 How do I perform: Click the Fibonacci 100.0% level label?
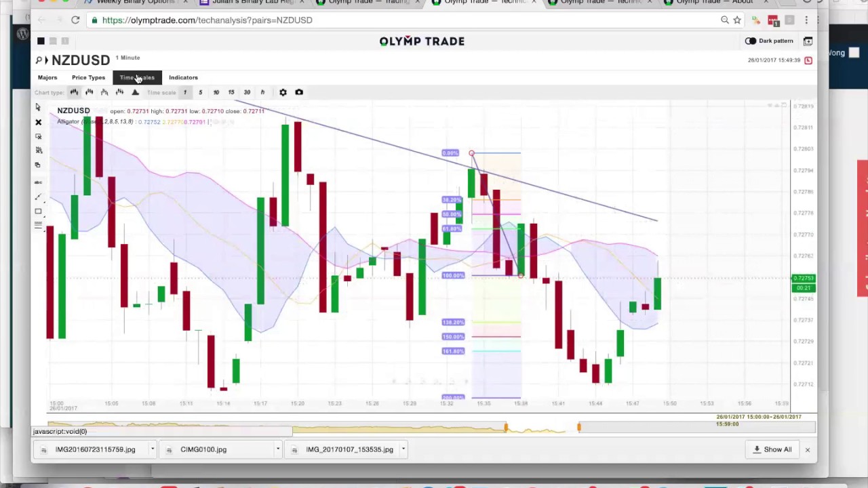point(453,276)
